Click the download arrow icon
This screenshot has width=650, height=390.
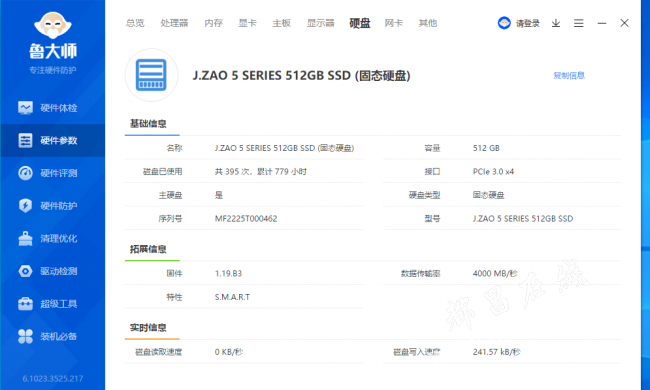click(556, 23)
